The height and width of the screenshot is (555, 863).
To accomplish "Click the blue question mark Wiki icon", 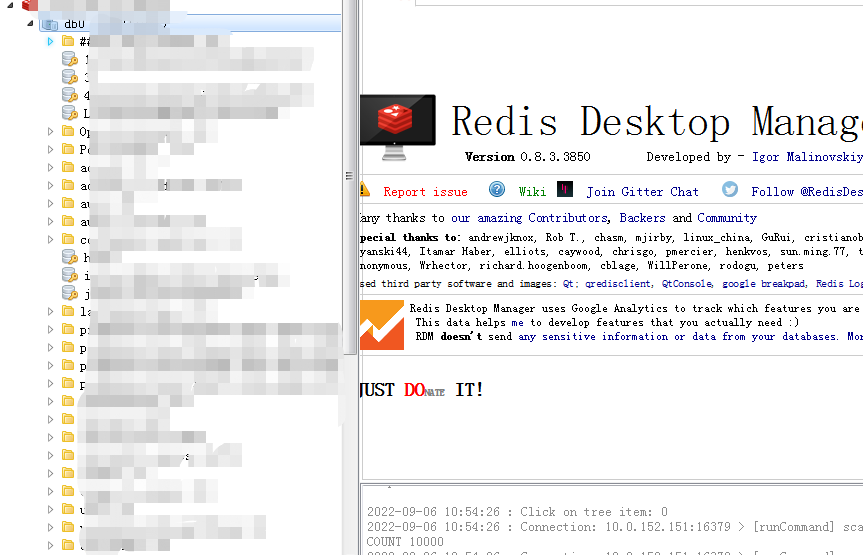I will 497,189.
